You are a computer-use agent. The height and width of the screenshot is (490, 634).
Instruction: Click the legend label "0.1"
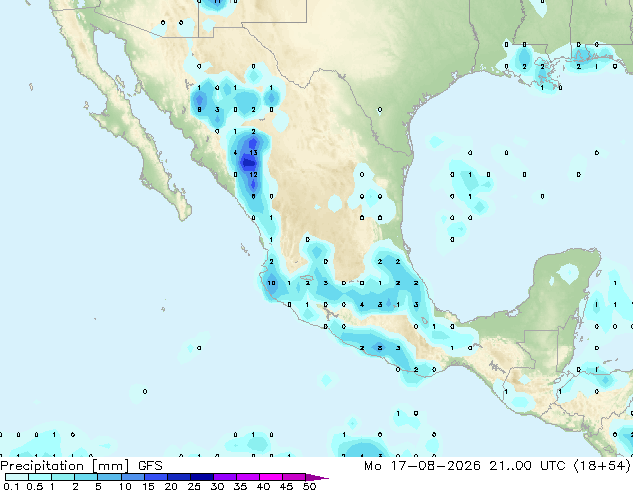(11, 486)
